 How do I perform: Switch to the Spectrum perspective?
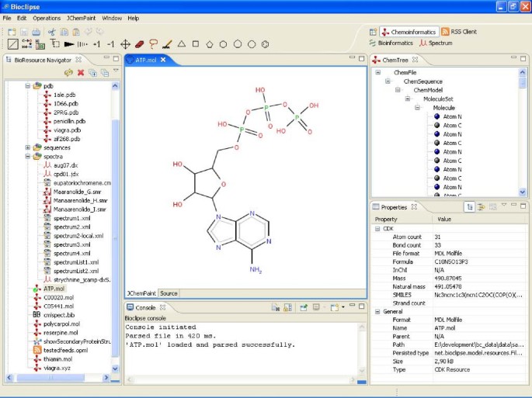(x=436, y=43)
